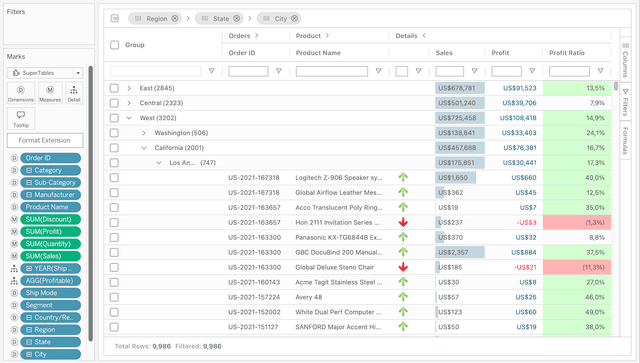Click the Profit value US$108,418 for West
The height and width of the screenshot is (363, 640).
[x=518, y=118]
